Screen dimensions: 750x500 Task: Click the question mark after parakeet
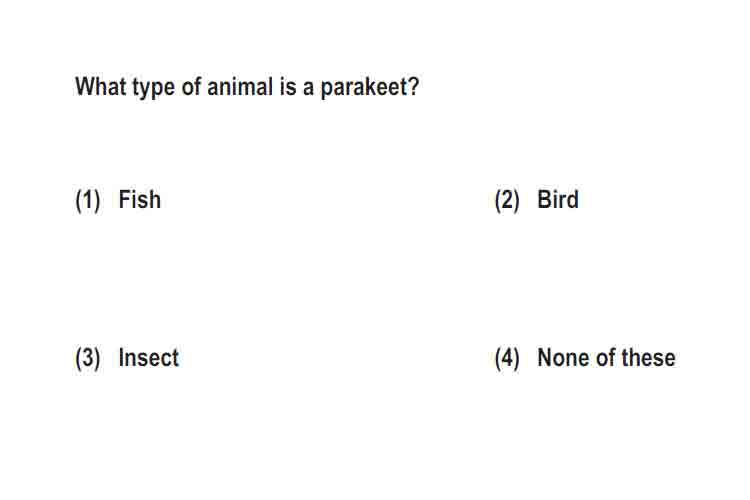[413, 87]
